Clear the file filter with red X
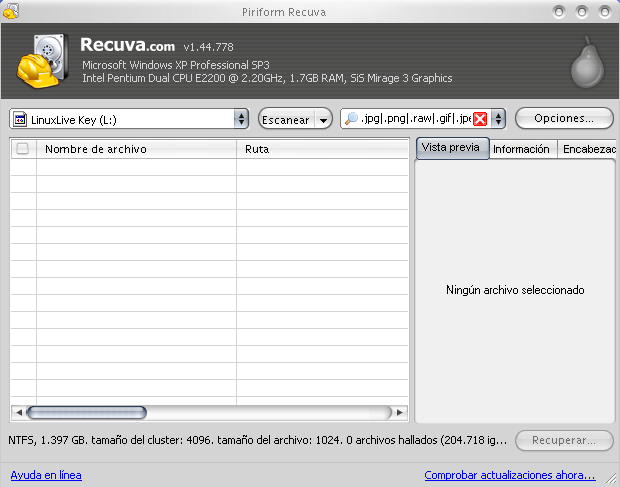This screenshot has width=620, height=487. 480,119
